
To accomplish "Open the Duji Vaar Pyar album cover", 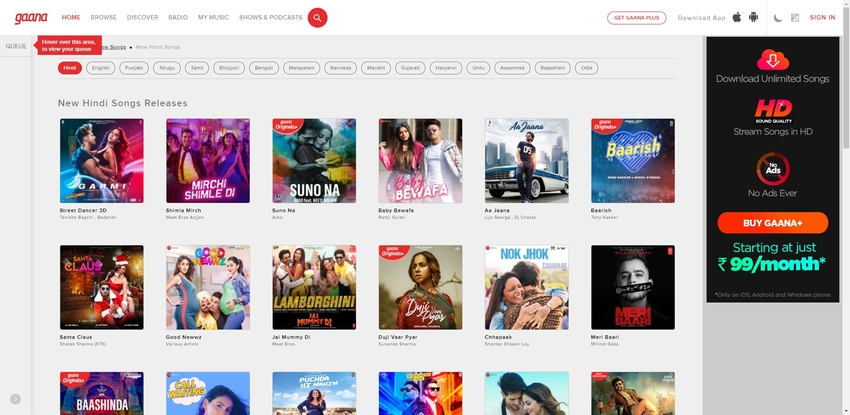I will coord(421,287).
